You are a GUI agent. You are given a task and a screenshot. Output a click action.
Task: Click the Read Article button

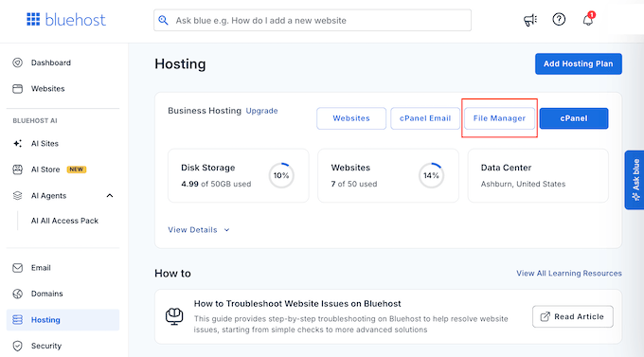(573, 316)
